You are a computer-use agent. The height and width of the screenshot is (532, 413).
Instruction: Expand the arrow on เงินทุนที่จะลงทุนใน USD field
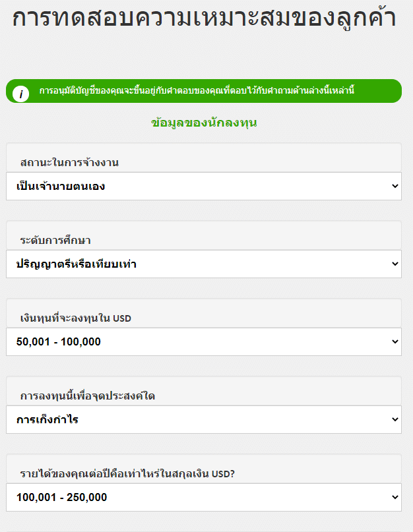coord(395,341)
